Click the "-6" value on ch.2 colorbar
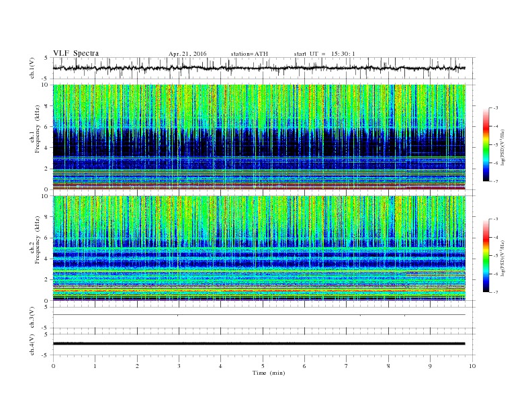The height and width of the screenshot is (411, 532). pos(495,274)
